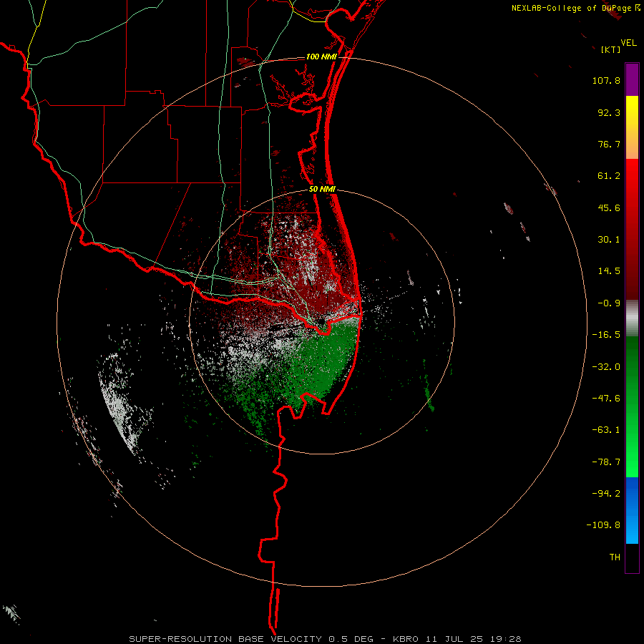The width and height of the screenshot is (644, 644).
Task: Click the VEL legend title
Action: click(628, 42)
